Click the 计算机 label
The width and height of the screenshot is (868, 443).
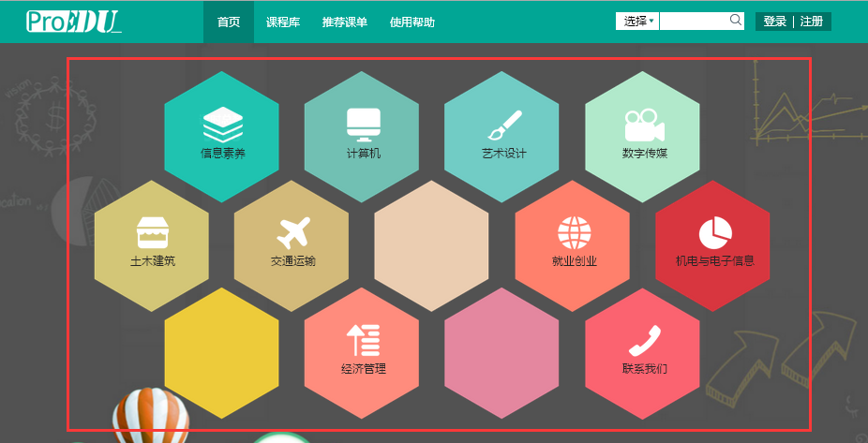[364, 154]
